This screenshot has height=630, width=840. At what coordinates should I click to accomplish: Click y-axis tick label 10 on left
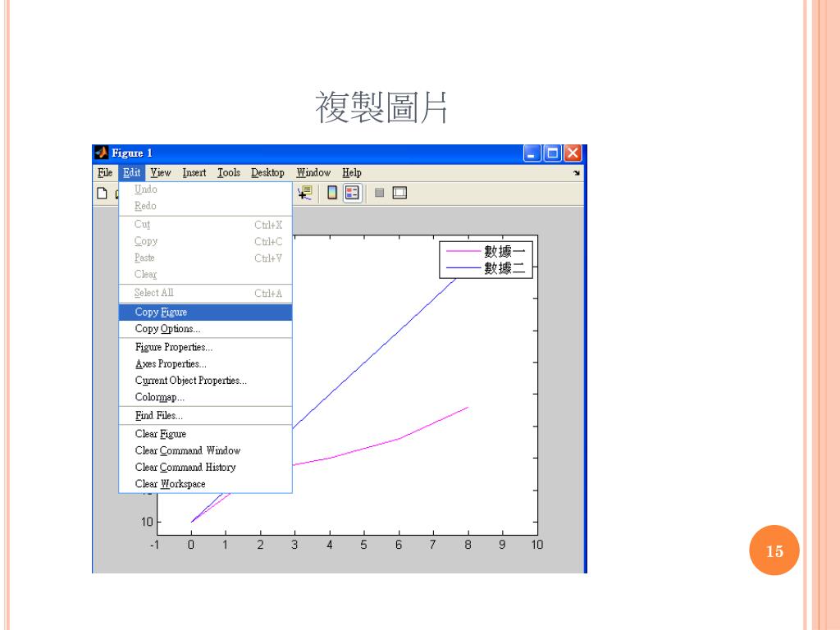click(x=147, y=522)
